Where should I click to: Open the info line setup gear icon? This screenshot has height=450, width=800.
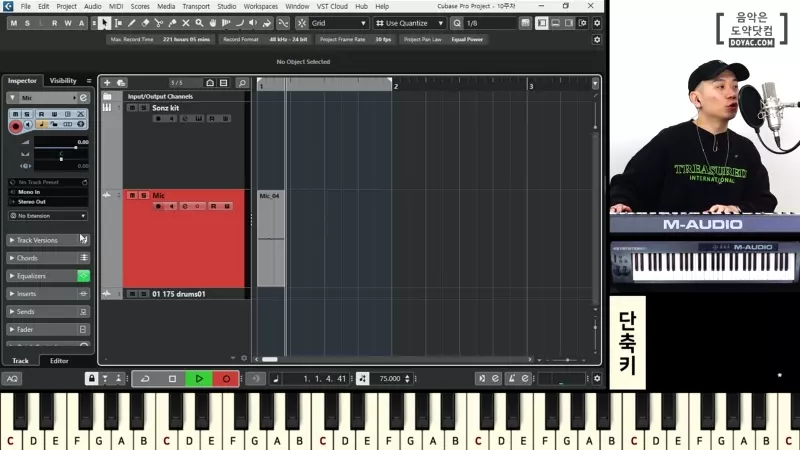(x=597, y=39)
